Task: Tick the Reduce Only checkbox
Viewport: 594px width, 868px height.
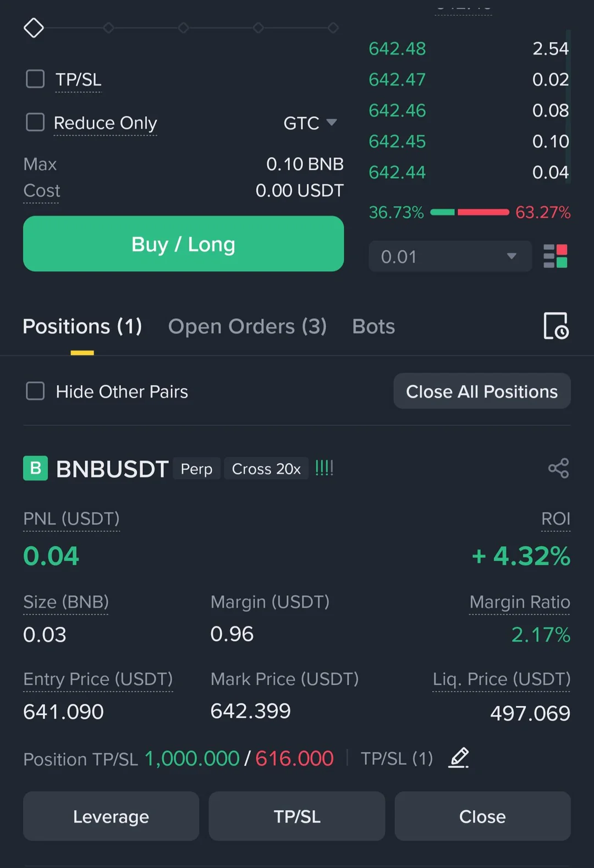Action: coord(36,122)
